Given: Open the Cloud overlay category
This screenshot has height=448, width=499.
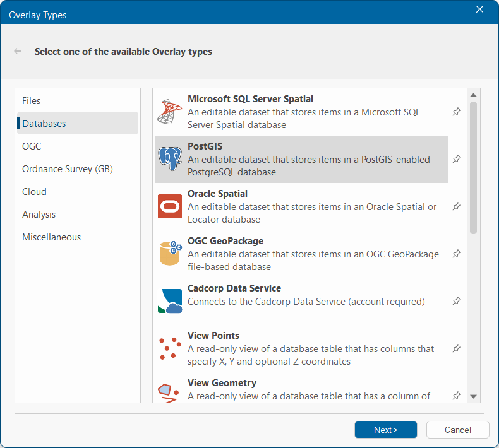Looking at the screenshot, I should [35, 192].
